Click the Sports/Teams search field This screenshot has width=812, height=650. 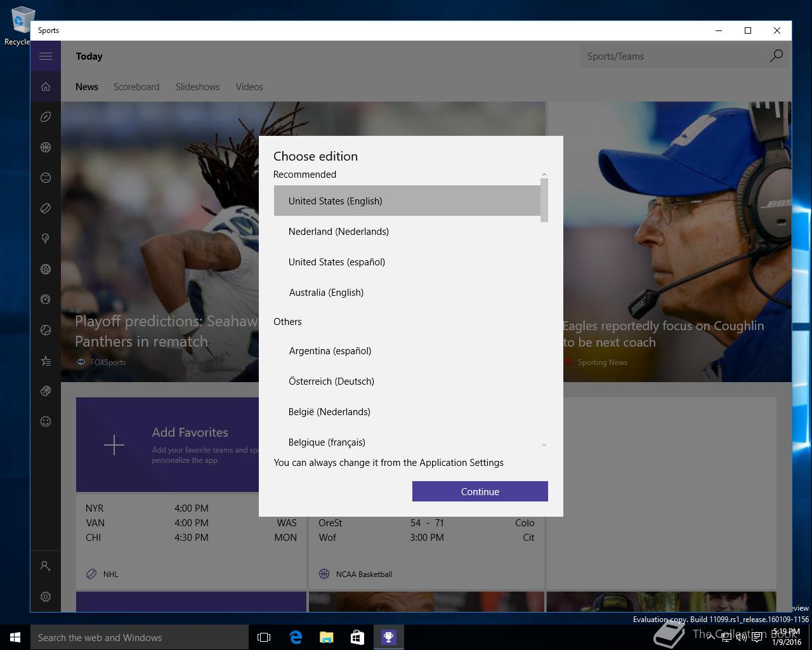672,56
